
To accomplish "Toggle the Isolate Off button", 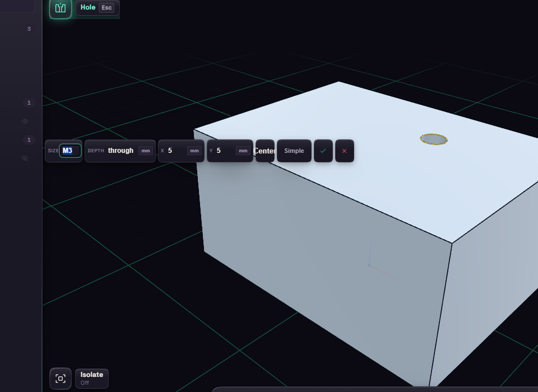I will [91, 379].
